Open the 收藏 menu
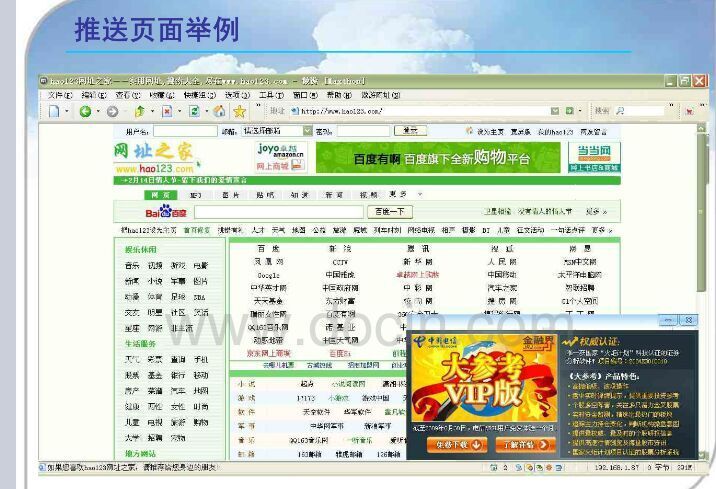716x489 pixels. tap(162, 95)
